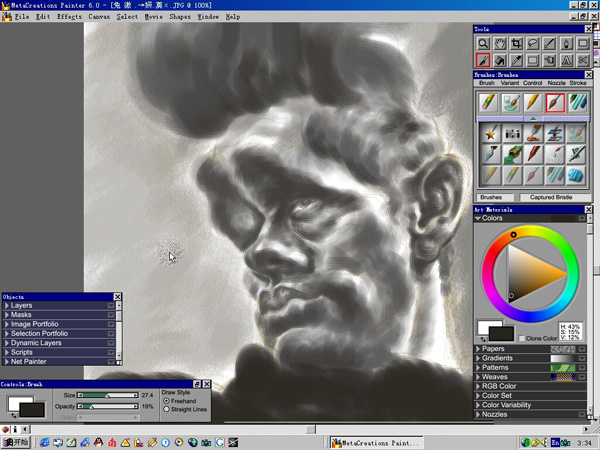Pick a hue on the color ring
Image resolution: width=600 pixels, height=450 pixels.
coord(530,274)
